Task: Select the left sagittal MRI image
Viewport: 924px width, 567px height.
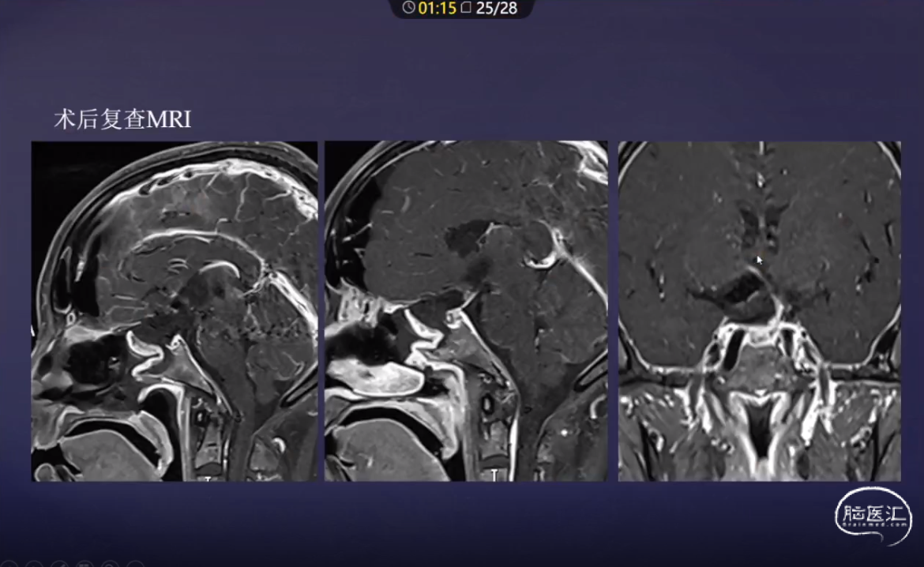Action: [x=174, y=311]
